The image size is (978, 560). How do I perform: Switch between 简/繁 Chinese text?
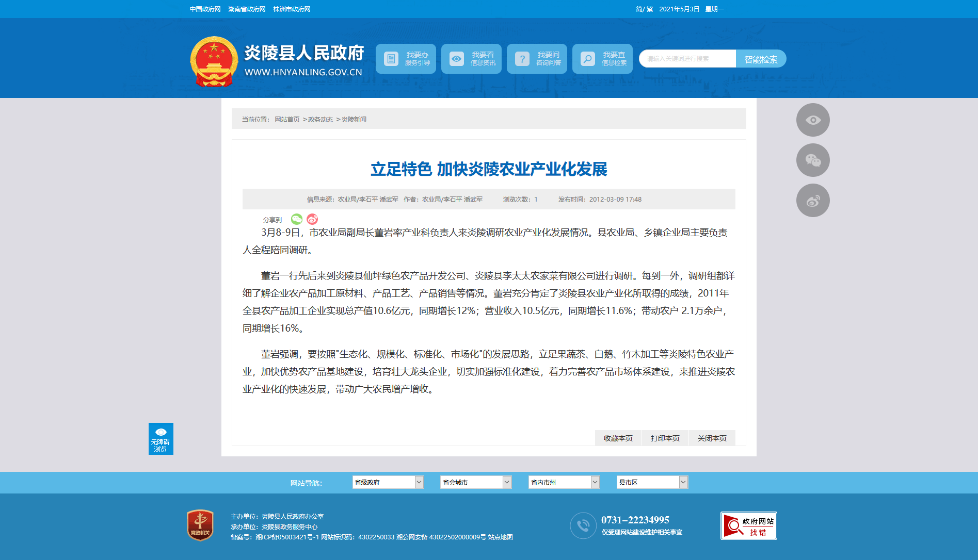coord(644,9)
